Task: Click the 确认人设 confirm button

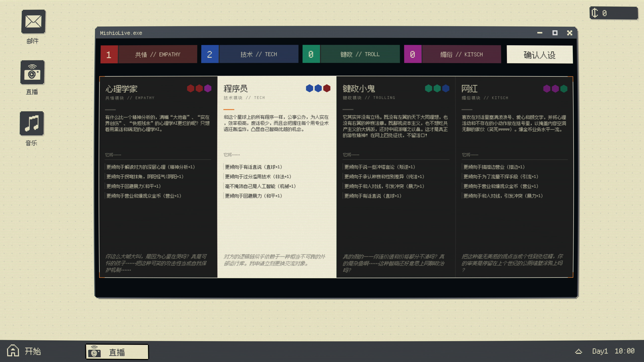Action: click(x=539, y=54)
